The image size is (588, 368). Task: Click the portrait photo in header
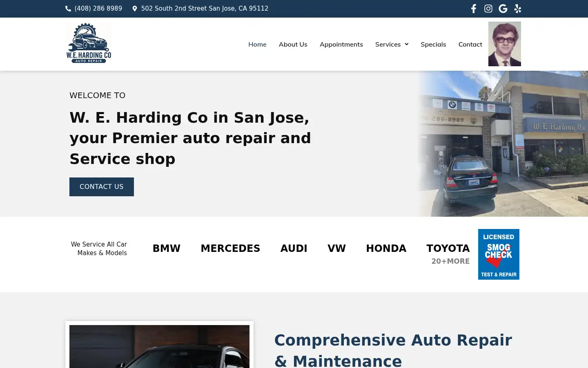point(505,44)
